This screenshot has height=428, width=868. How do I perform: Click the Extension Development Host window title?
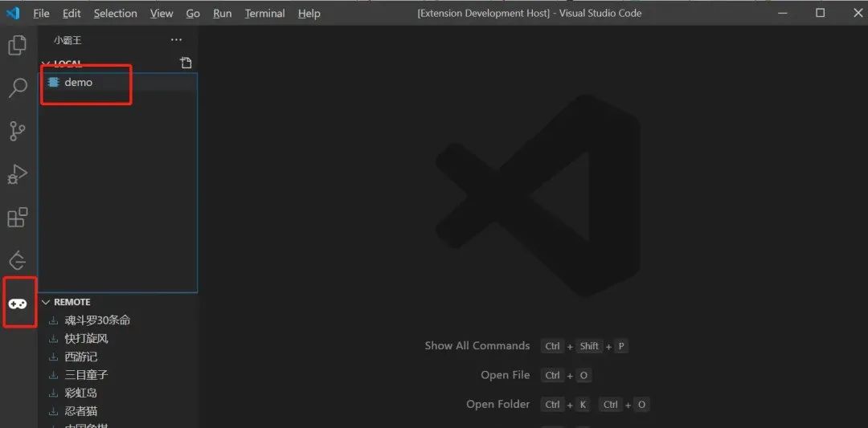coord(529,14)
